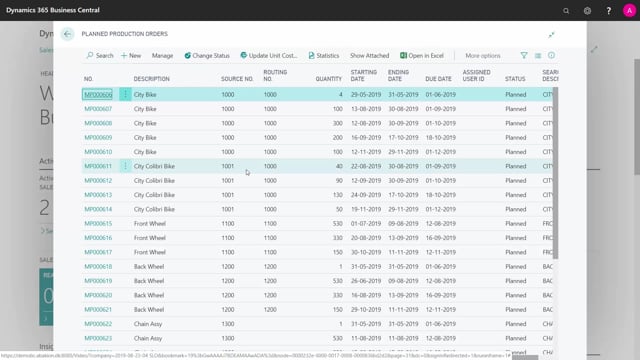Click Show Attached
640x360 pixels.
click(369, 56)
